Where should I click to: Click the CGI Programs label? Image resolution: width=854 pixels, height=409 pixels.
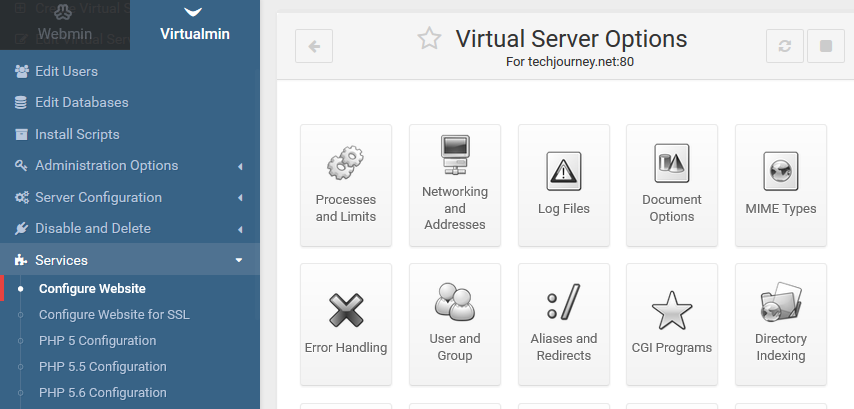tap(672, 347)
